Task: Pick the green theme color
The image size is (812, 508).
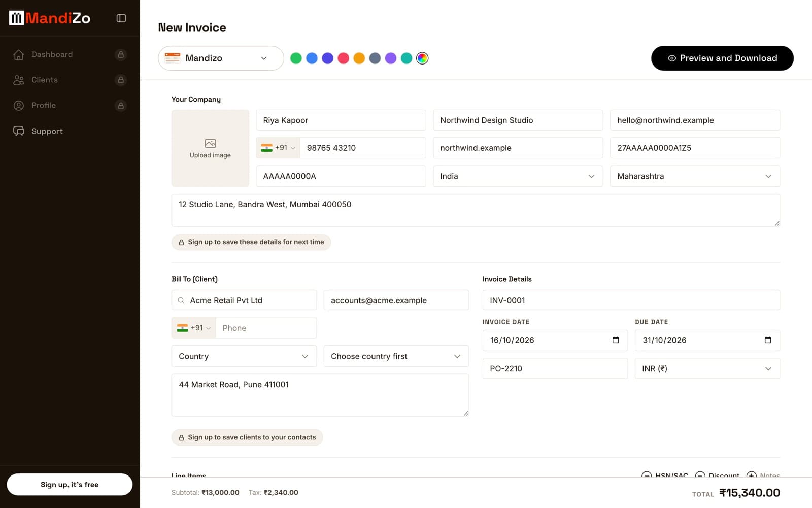Action: (296, 58)
